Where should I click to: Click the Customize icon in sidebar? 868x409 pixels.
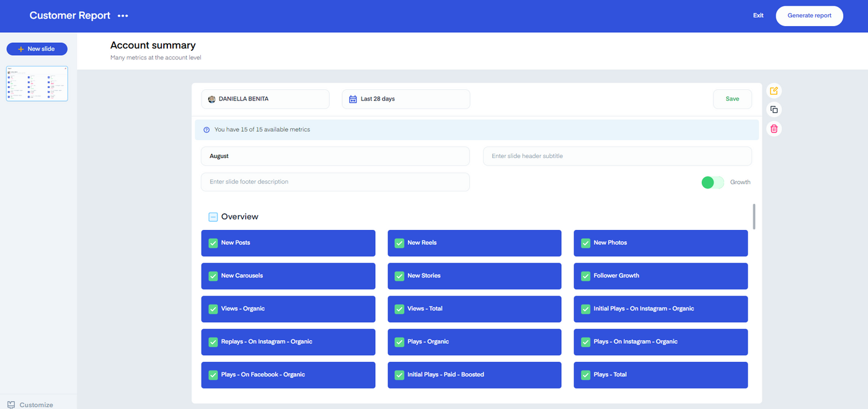(11, 405)
